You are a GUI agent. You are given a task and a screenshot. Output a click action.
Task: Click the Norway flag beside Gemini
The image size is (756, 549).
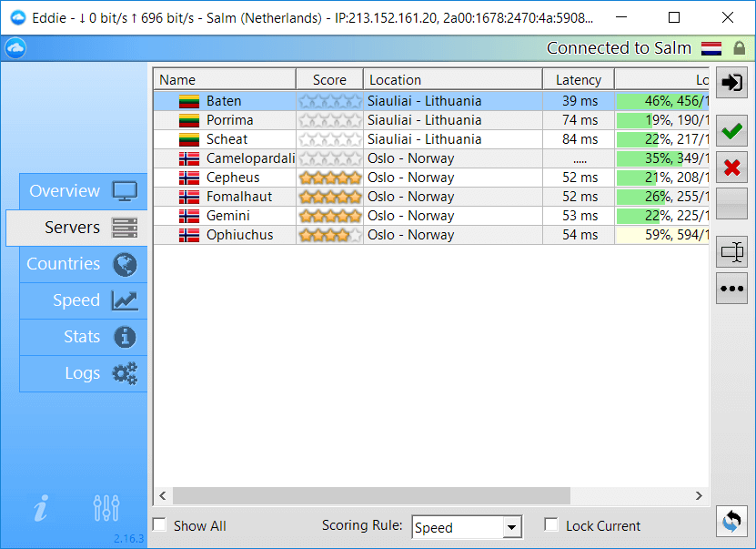189,216
